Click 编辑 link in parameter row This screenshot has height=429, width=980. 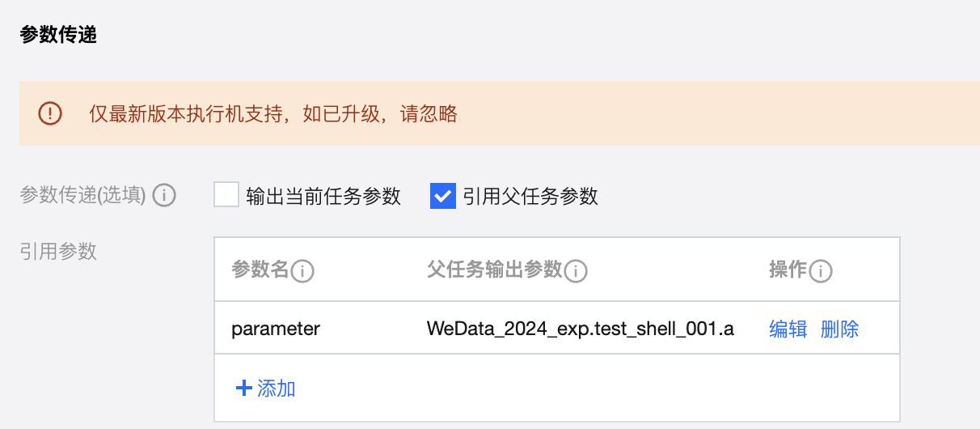(788, 329)
